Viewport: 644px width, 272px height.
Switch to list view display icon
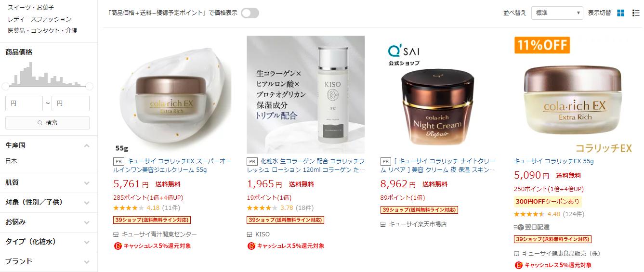(x=635, y=13)
